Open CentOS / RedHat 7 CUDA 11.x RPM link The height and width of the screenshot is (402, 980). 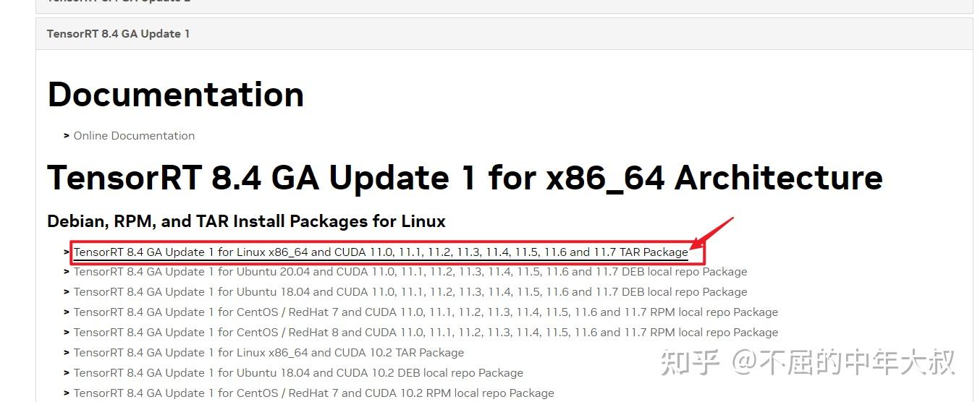pyautogui.click(x=426, y=312)
